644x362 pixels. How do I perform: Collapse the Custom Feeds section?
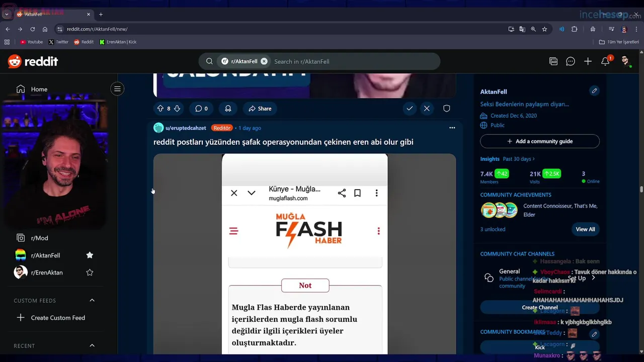(x=92, y=300)
